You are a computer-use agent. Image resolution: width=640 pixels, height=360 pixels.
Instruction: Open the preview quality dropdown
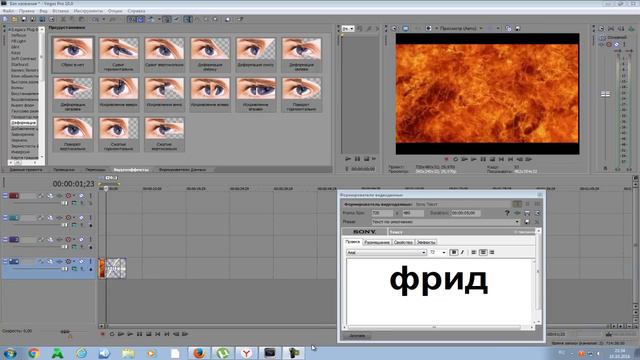[481, 29]
